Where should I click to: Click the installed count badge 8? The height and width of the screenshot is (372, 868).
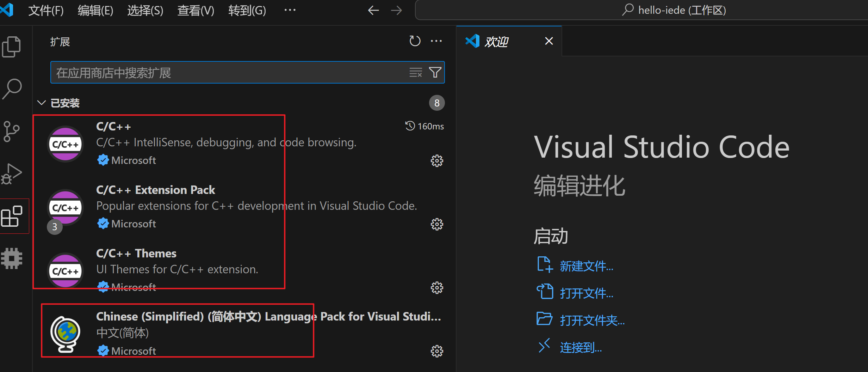(x=437, y=103)
